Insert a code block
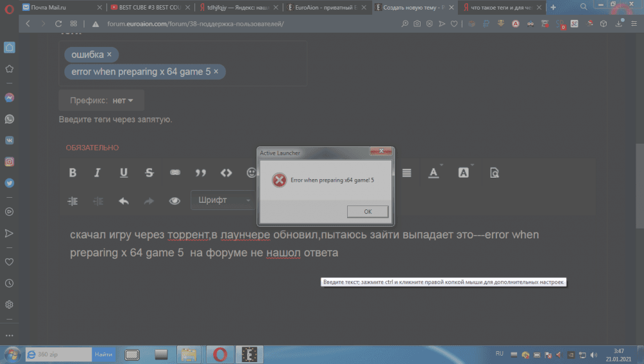 [x=226, y=173]
